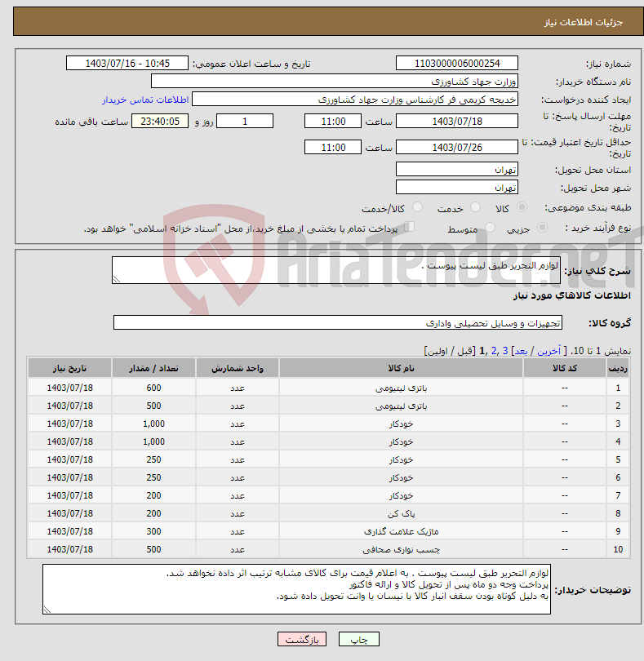Click the resize handle of شرح کلی نیاز textarea

point(117,279)
